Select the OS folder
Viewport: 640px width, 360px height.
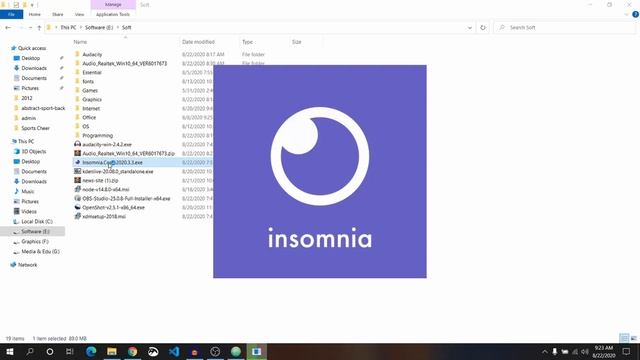tap(85, 126)
